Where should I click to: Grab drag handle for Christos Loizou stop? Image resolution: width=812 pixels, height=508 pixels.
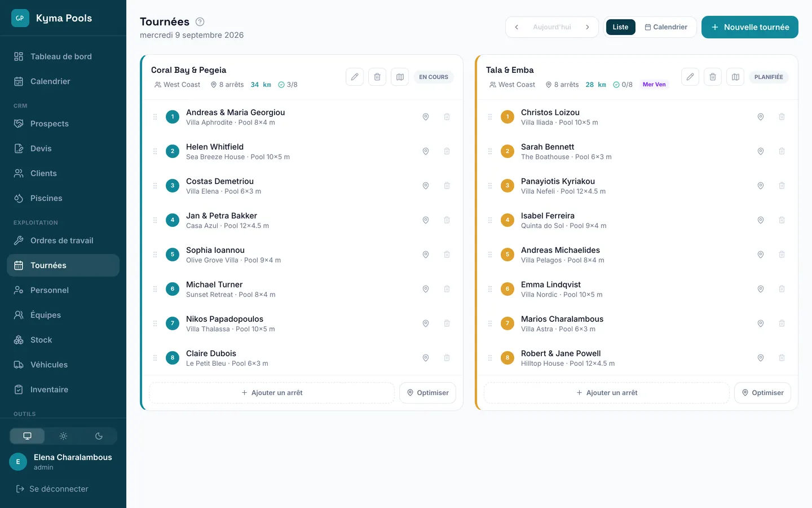[x=490, y=117]
